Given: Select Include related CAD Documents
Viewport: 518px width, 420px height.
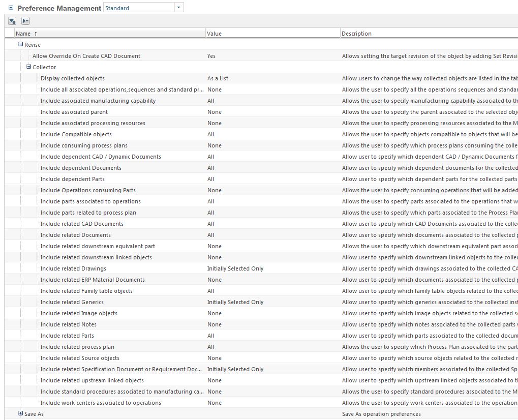Looking at the screenshot, I should pyautogui.click(x=82, y=224).
